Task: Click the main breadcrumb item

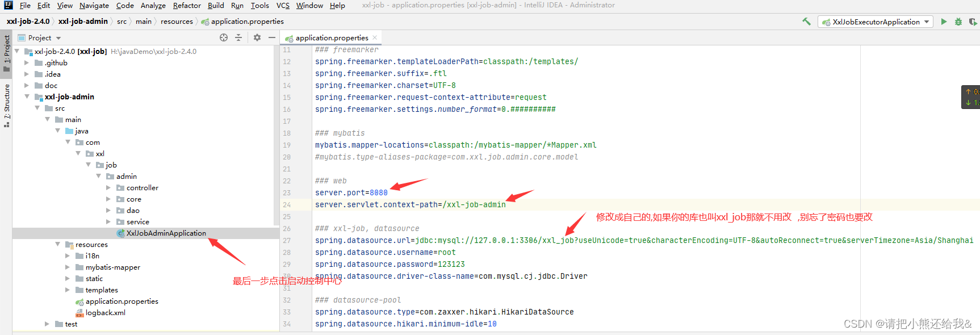Action: (144, 22)
